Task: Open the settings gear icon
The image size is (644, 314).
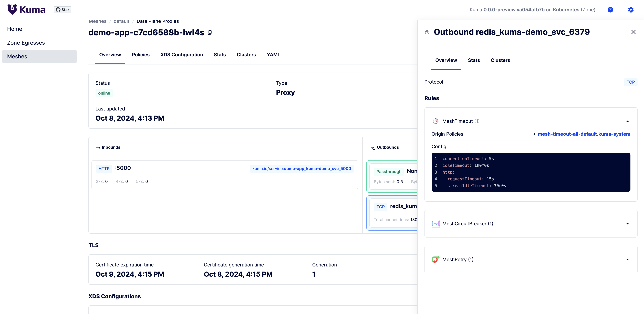Action: (x=630, y=9)
